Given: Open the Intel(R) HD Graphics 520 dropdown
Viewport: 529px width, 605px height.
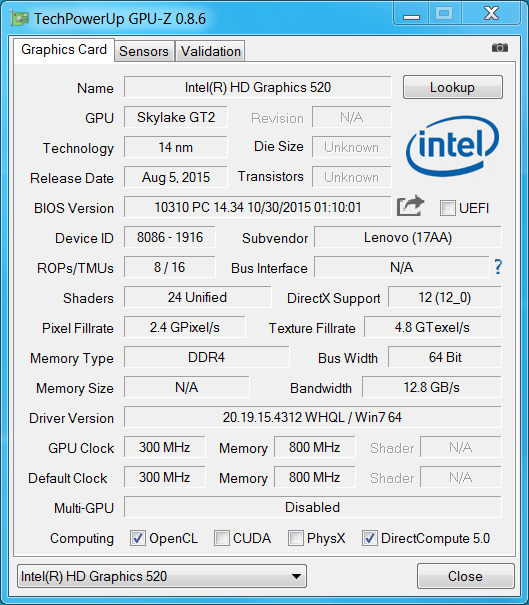Looking at the screenshot, I should [162, 576].
